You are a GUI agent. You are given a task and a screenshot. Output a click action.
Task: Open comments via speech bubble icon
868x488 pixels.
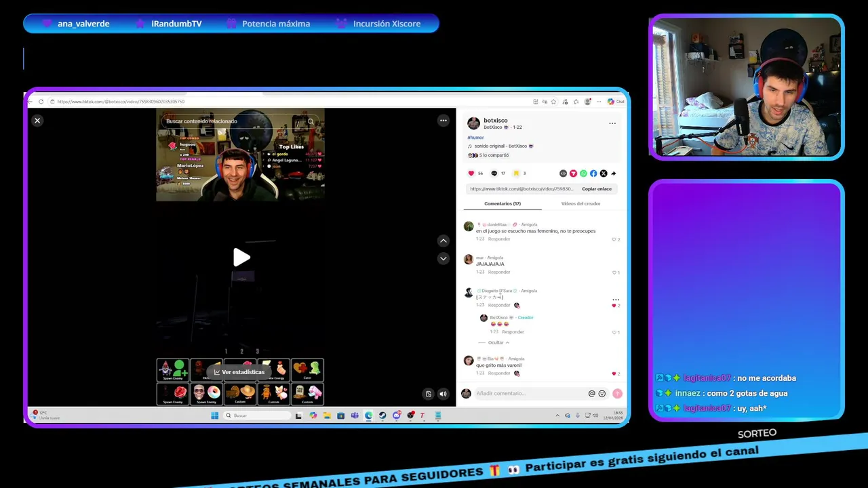[x=494, y=174]
